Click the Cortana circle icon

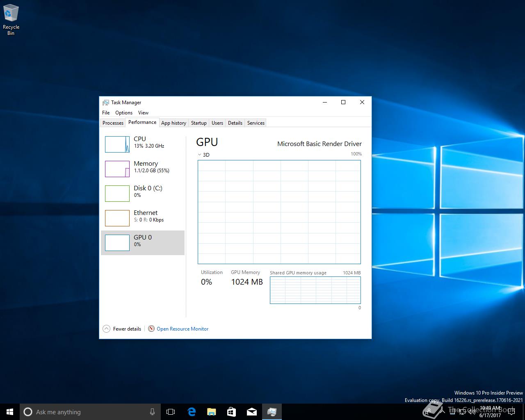coord(28,412)
